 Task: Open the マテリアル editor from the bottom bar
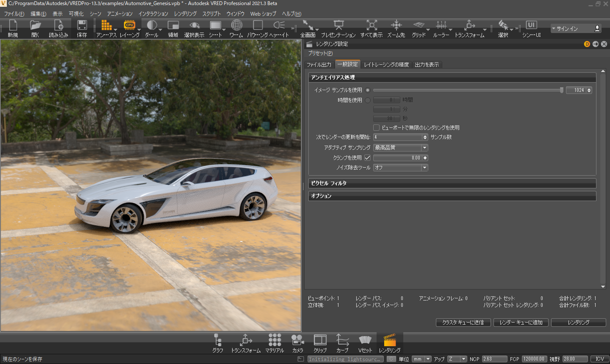[x=274, y=340]
